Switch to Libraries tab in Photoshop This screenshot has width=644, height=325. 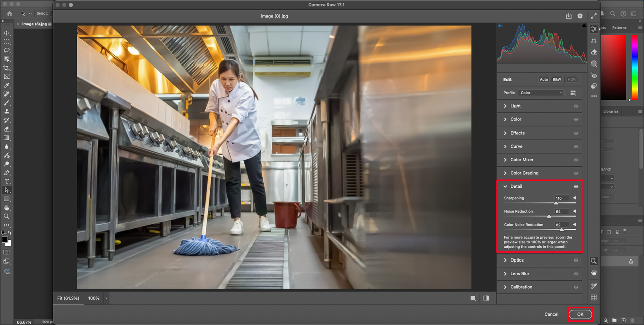(611, 111)
